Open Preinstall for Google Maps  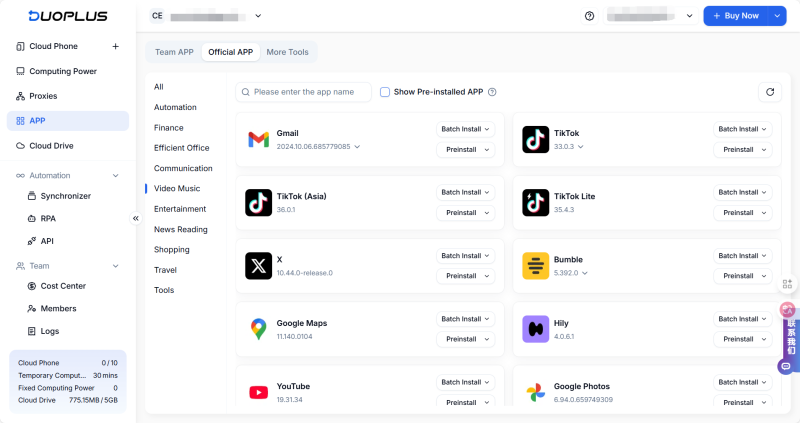pos(465,339)
